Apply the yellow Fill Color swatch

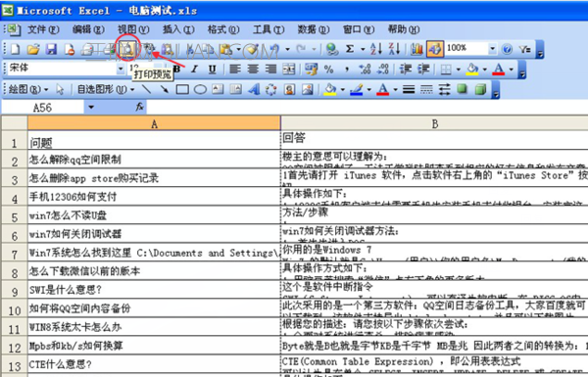pos(472,69)
